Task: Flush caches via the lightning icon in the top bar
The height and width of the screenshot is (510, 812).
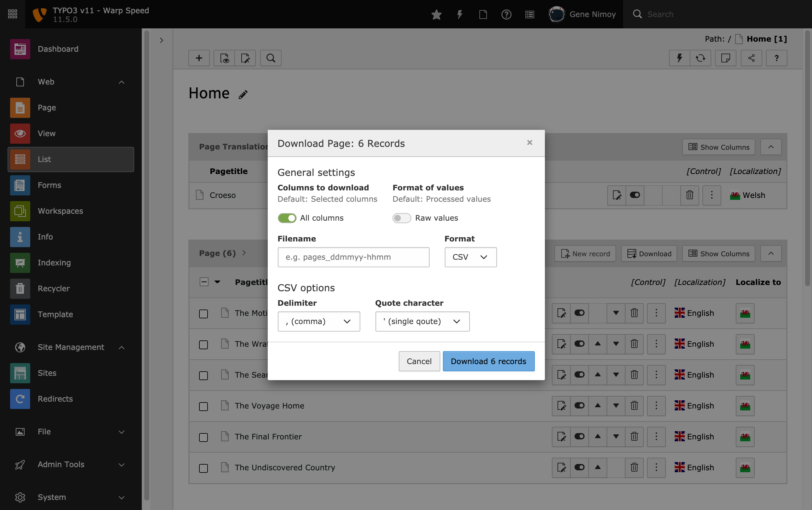Action: (460, 14)
